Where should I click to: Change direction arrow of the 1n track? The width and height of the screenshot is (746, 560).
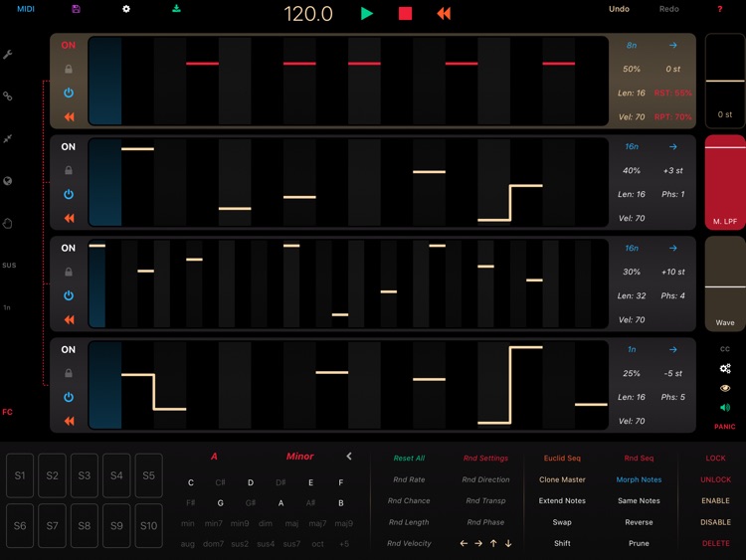point(673,349)
